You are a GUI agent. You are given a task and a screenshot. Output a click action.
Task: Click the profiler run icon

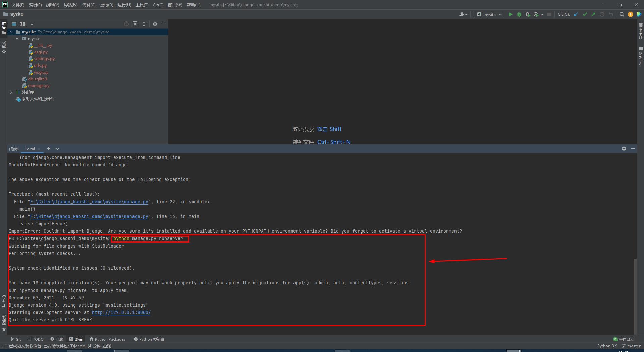536,14
